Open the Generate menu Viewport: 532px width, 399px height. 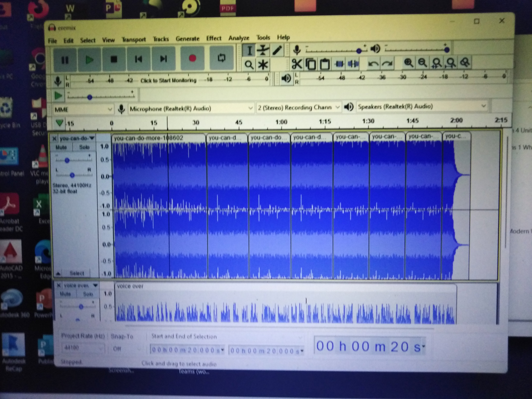click(188, 39)
